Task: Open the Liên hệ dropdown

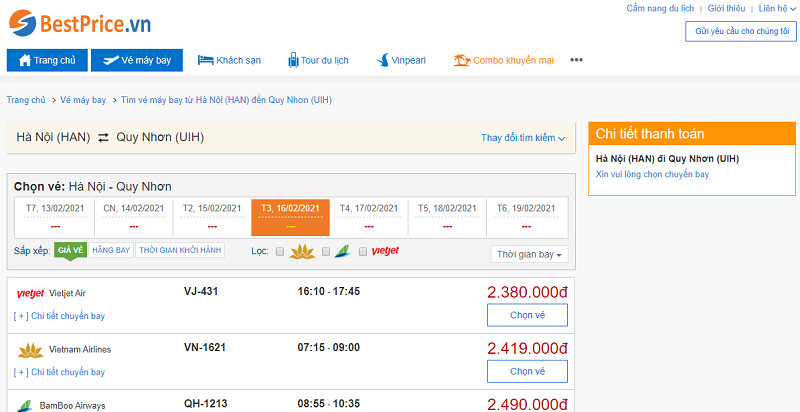Action: pyautogui.click(x=777, y=8)
